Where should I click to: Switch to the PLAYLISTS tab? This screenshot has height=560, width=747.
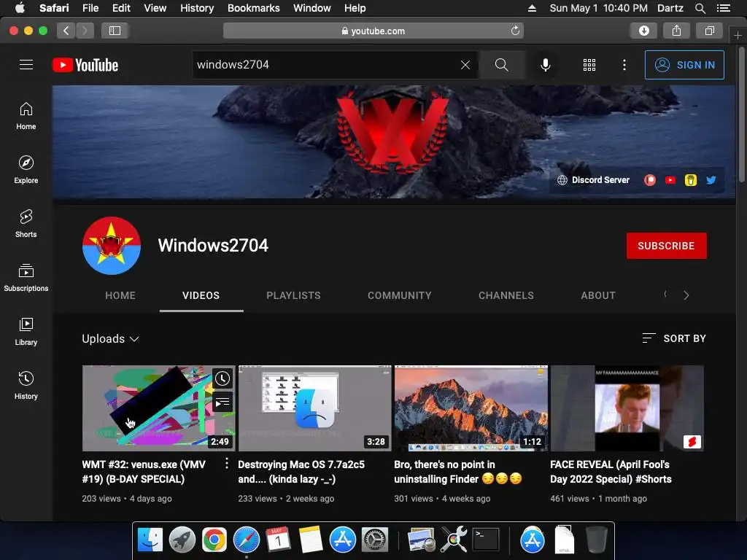(293, 295)
